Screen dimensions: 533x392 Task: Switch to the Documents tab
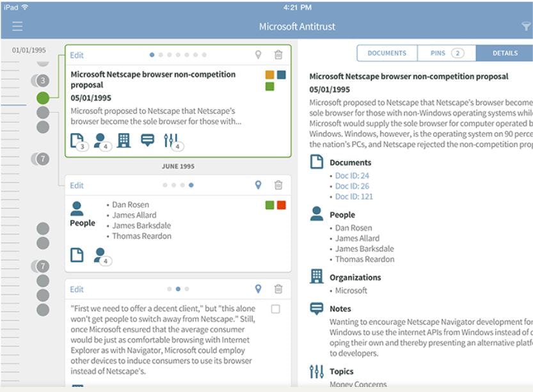[386, 53]
